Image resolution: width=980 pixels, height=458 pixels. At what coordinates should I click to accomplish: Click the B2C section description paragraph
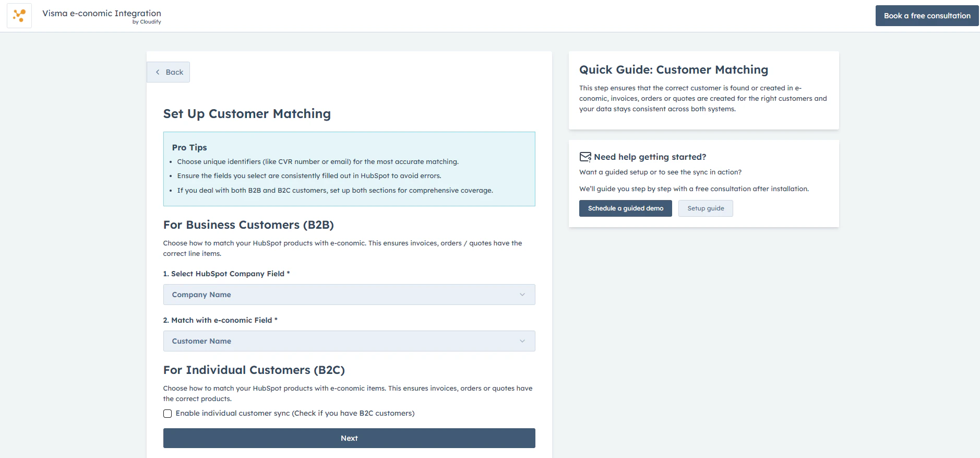[x=348, y=394]
